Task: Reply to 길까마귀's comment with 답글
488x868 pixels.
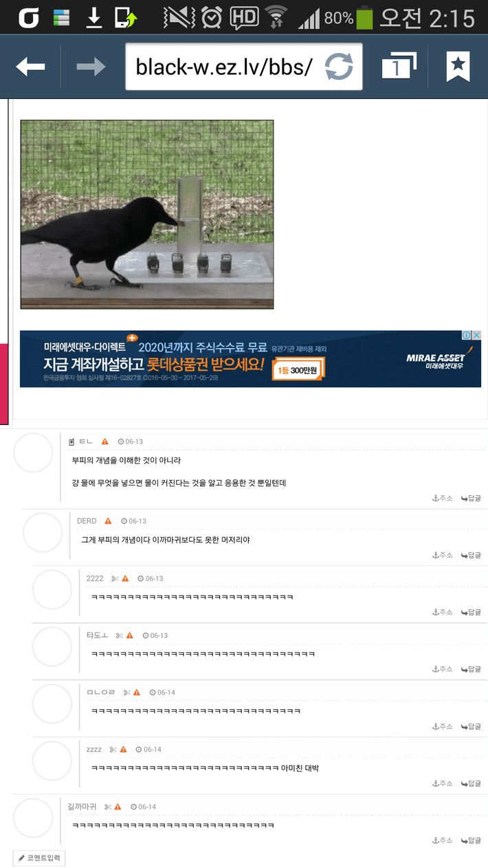Action: [x=472, y=840]
